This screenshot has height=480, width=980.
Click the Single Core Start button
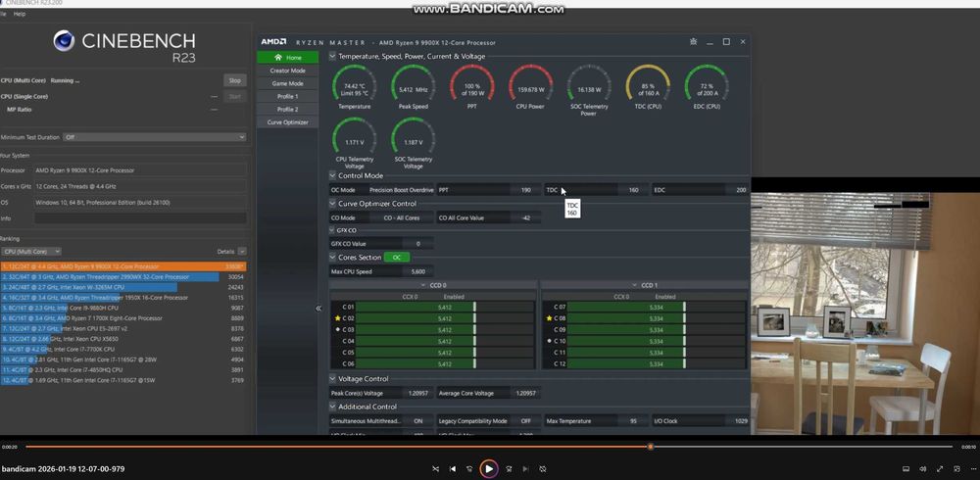tap(235, 96)
